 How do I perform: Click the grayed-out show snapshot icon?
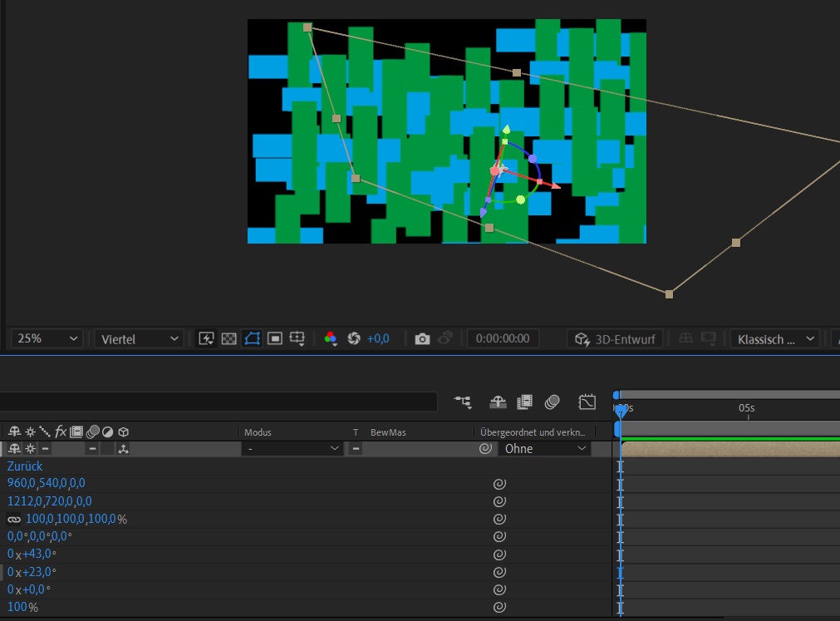[445, 338]
